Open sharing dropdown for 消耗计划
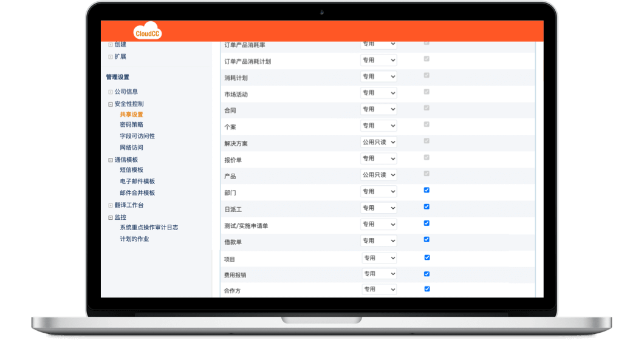Image resolution: width=644 pixels, height=340 pixels. click(x=379, y=76)
